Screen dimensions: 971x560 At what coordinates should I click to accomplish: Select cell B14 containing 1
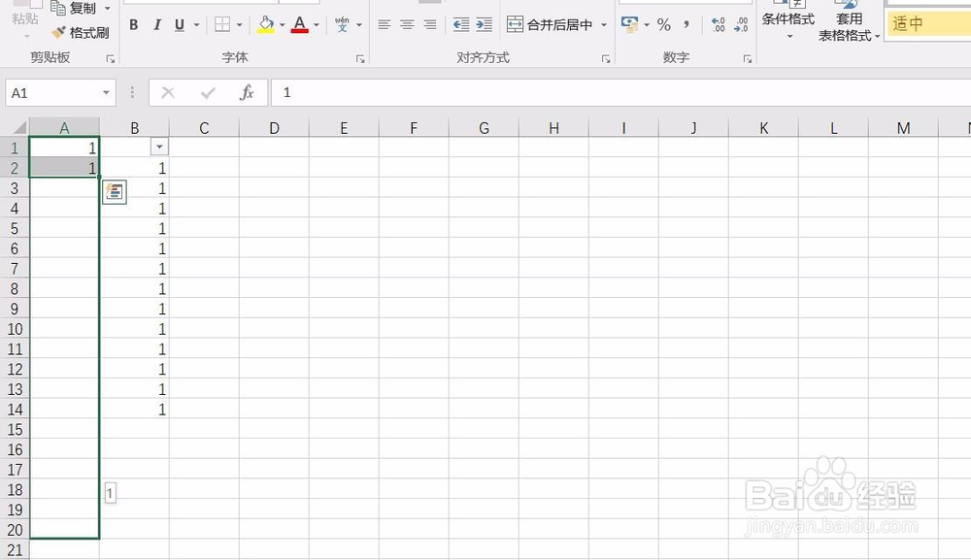point(134,409)
